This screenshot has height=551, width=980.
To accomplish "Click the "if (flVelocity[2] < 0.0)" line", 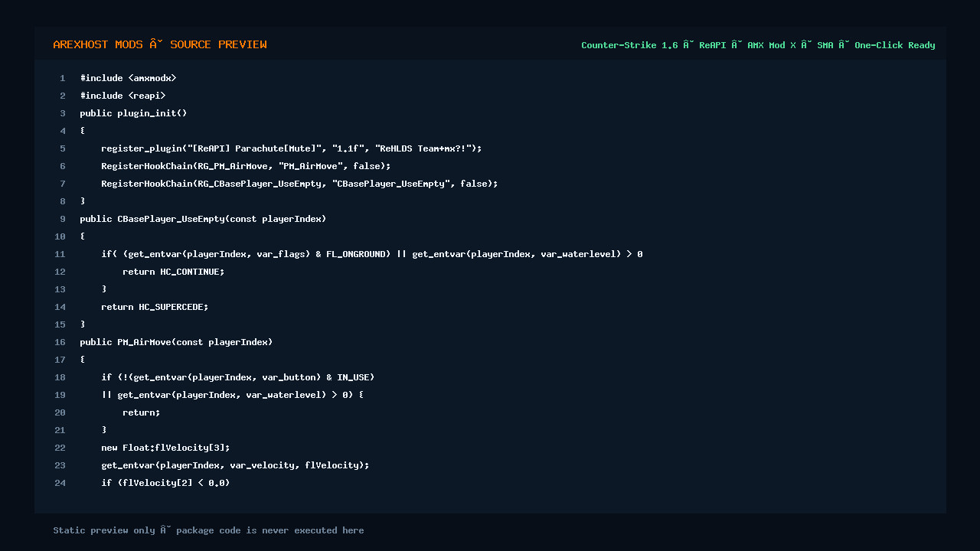I will 165,483.
